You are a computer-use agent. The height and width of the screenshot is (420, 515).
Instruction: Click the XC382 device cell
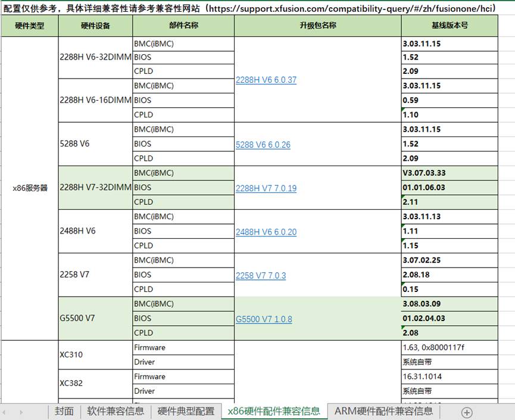point(95,384)
